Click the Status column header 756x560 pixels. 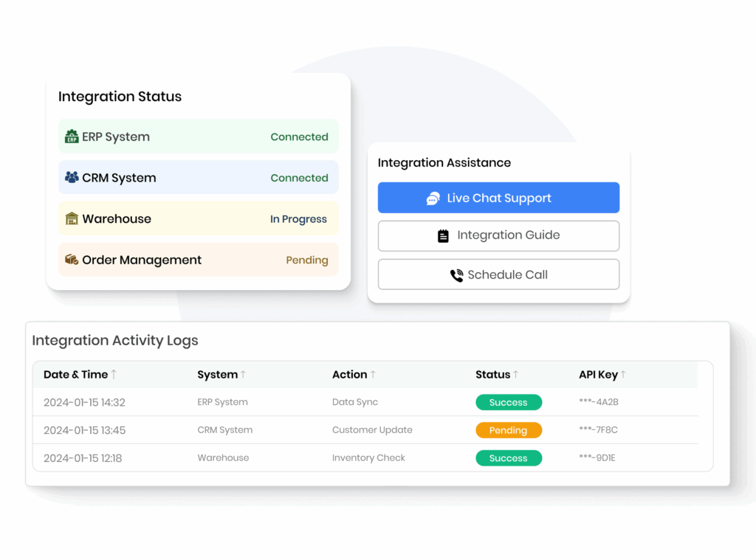click(492, 375)
